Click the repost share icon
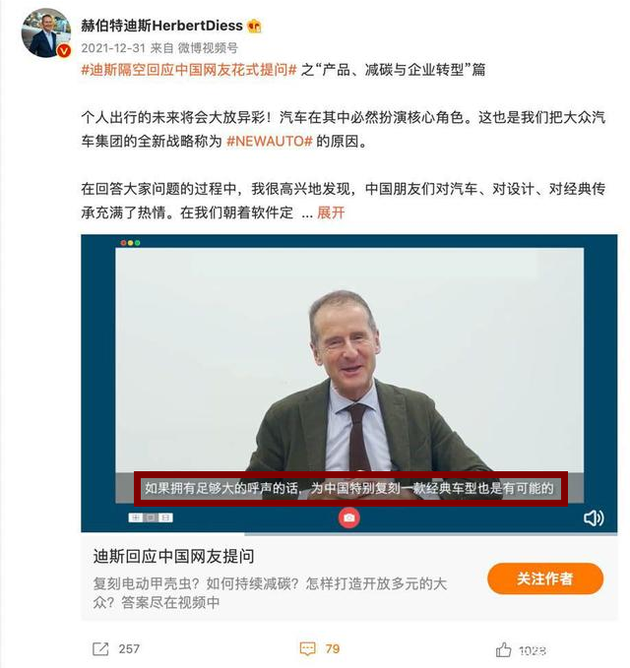630x668 pixels. click(101, 649)
